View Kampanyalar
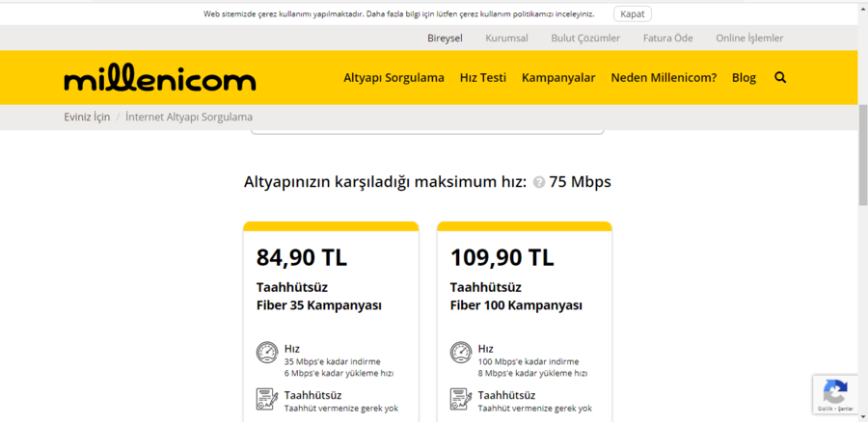Screen dimensions: 868x422 coord(558,78)
